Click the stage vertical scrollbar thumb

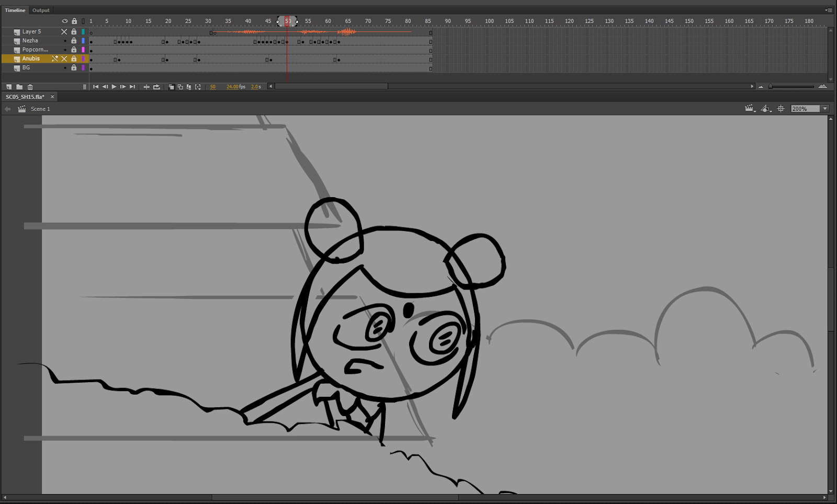pos(831,299)
